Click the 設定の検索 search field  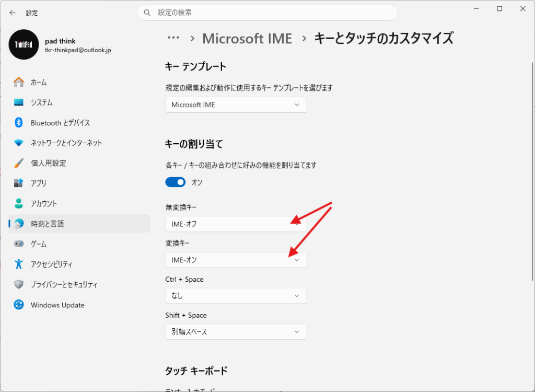pos(267,13)
